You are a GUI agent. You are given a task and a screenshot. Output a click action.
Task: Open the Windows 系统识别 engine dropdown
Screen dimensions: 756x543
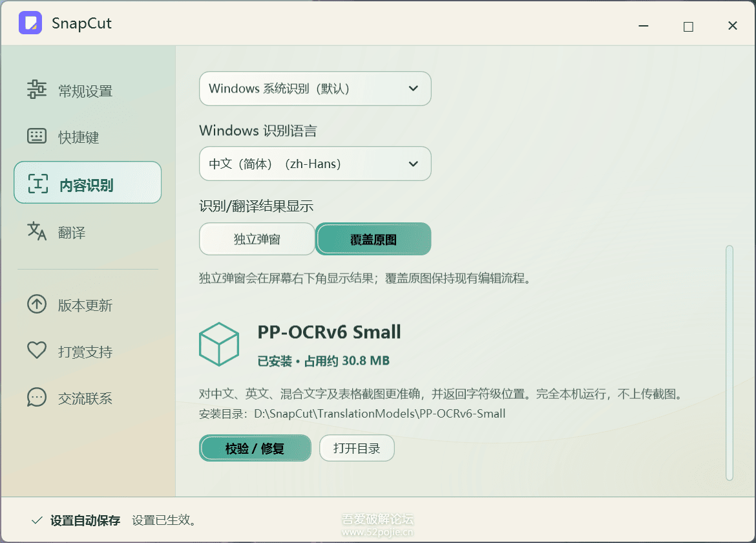[x=315, y=89]
